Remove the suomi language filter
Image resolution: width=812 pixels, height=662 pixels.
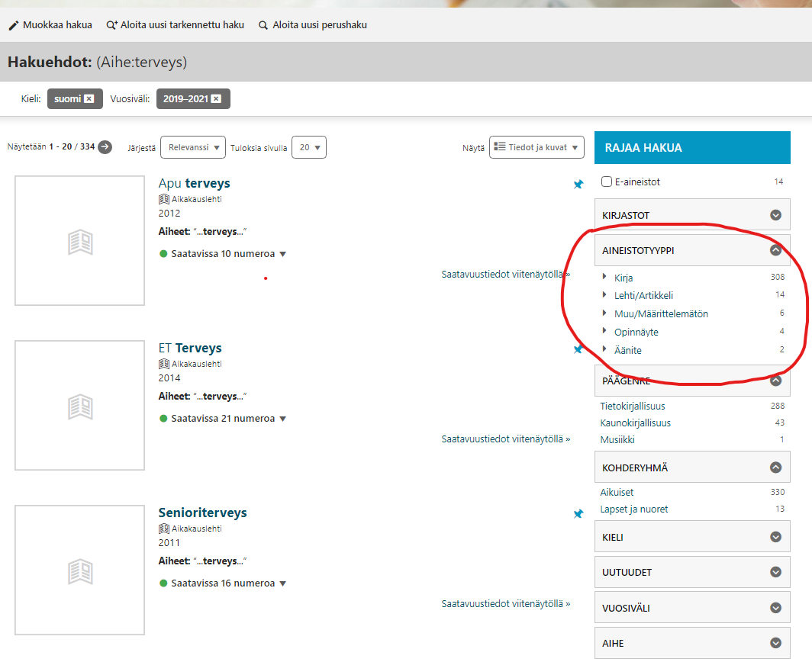(89, 99)
